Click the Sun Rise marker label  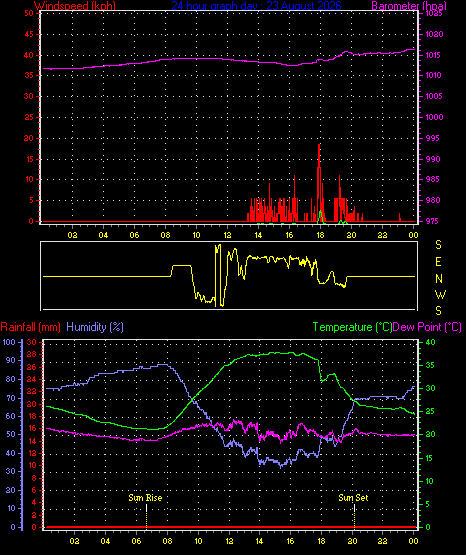[x=145, y=498]
